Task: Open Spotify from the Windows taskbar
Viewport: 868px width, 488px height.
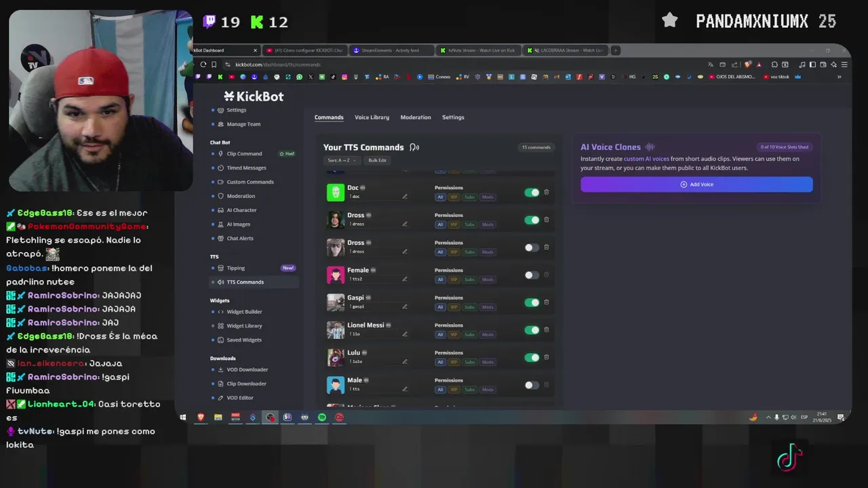Action: 322,418
